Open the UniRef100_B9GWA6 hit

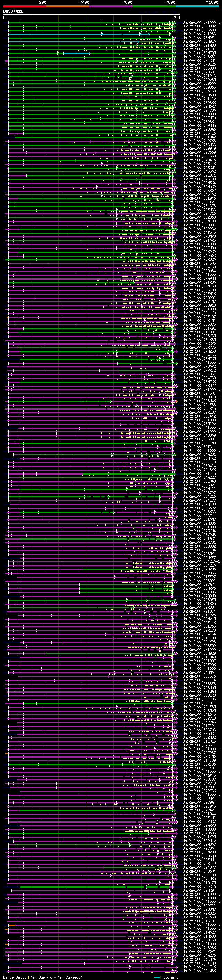tap(199, 129)
